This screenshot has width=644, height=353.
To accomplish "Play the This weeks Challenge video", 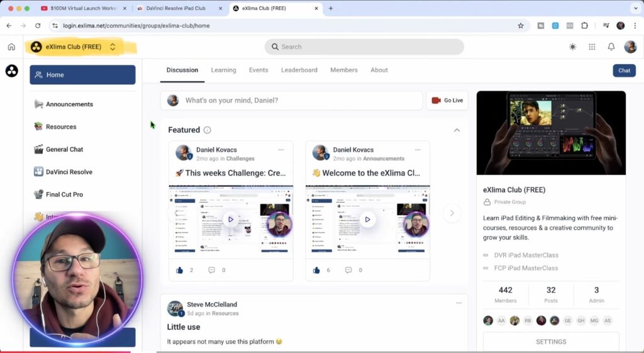I will (x=231, y=220).
